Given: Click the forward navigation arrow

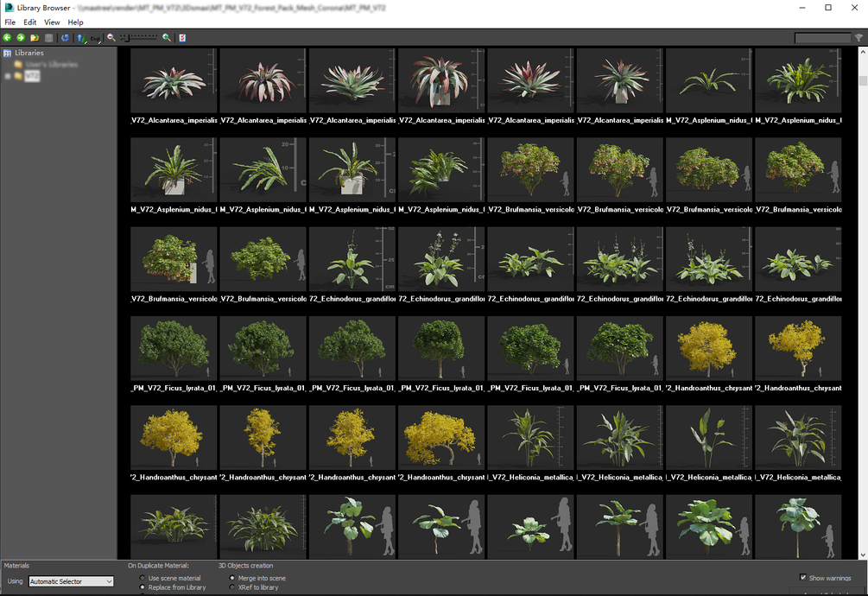Looking at the screenshot, I should (x=20, y=37).
